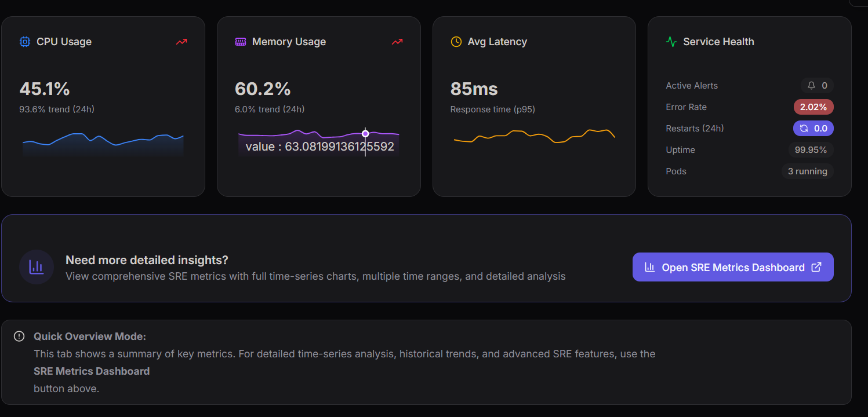Open the SRE Metrics Dashboard
This screenshot has height=417, width=868.
(x=732, y=267)
